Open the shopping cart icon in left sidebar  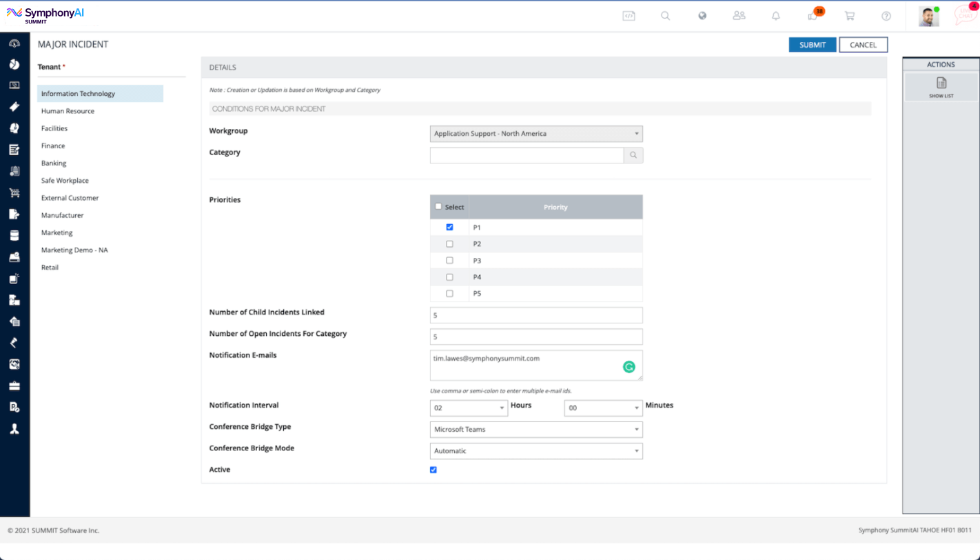[14, 192]
